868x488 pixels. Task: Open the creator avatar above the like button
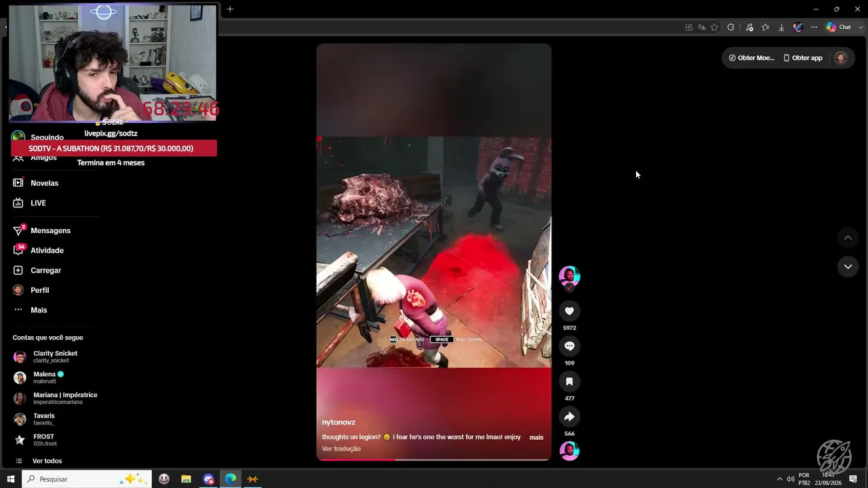pos(570,276)
